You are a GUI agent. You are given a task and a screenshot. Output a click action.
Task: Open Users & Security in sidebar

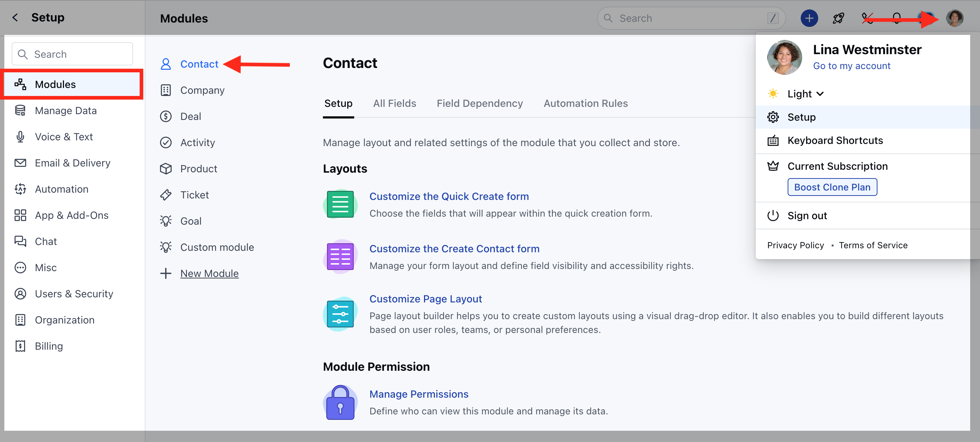click(74, 294)
